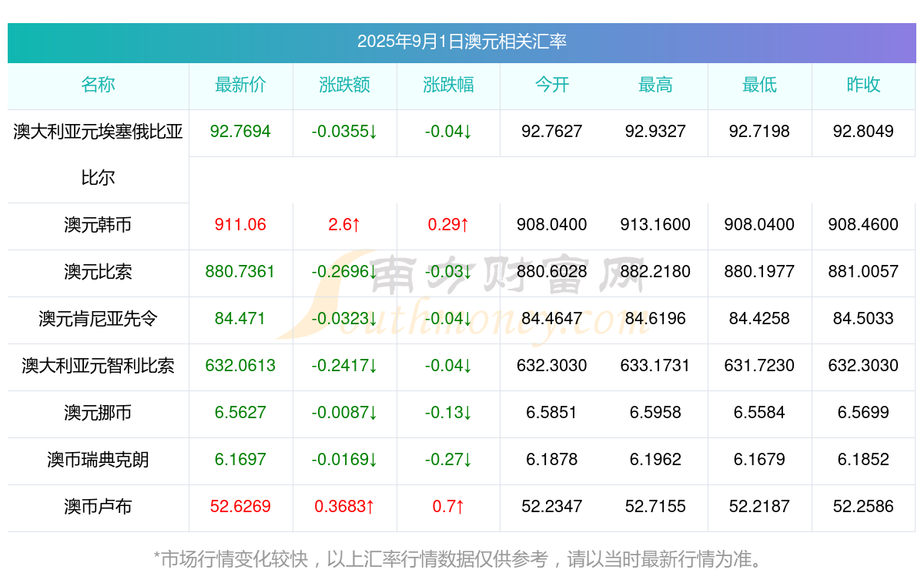Click the highest value 913.1600

(655, 225)
